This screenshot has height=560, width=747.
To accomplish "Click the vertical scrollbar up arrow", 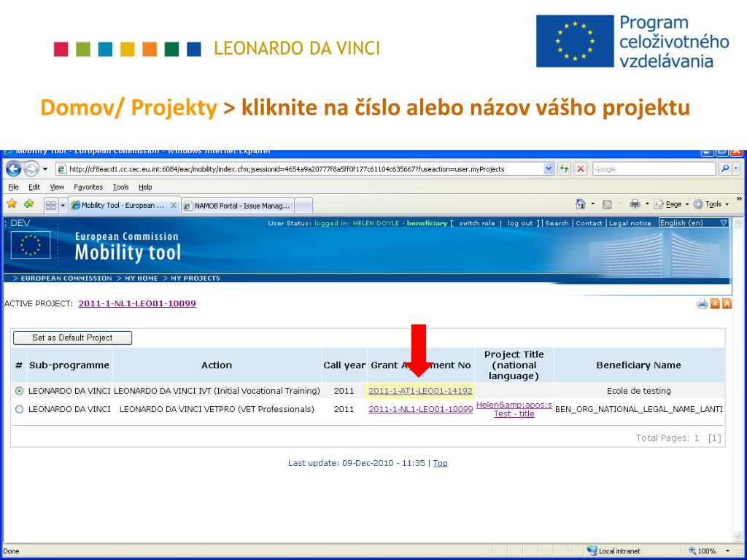I will tap(737, 223).
